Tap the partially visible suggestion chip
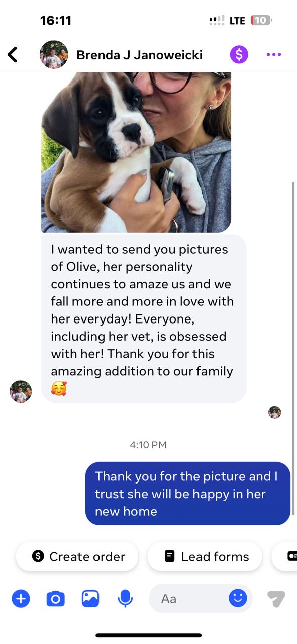The image size is (297, 644). click(285, 556)
